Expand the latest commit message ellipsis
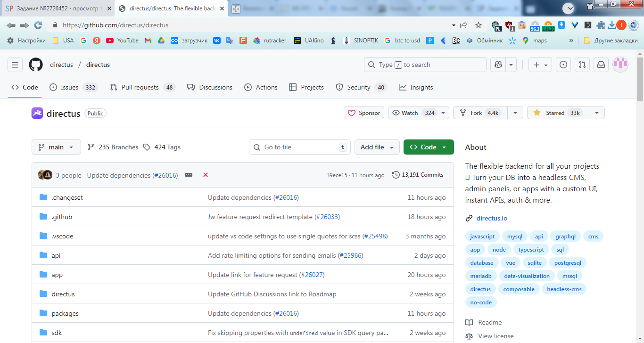The image size is (644, 343). 189,175
